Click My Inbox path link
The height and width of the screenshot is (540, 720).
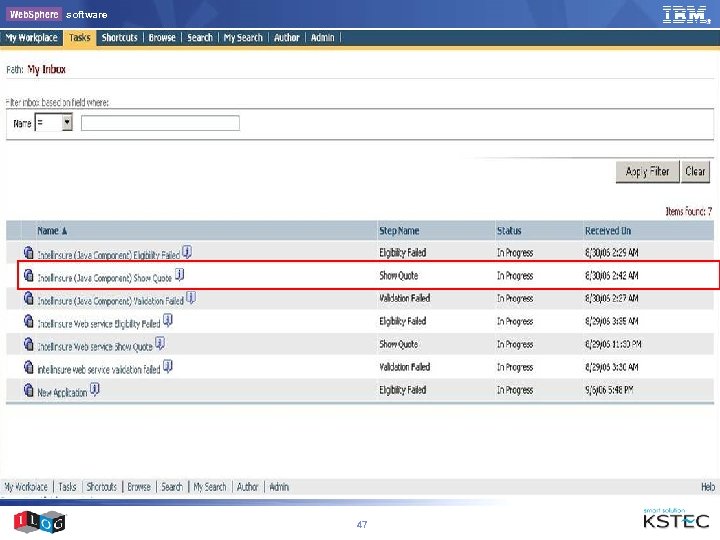point(46,69)
